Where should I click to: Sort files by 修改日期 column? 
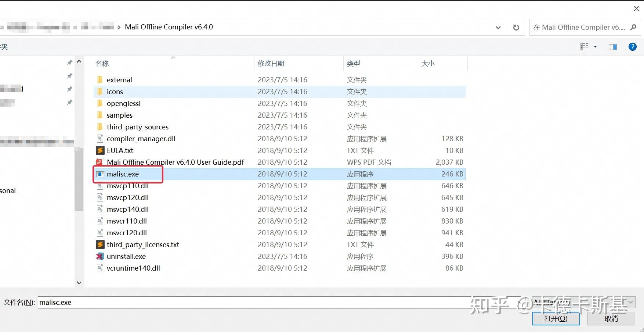pyautogui.click(x=271, y=63)
